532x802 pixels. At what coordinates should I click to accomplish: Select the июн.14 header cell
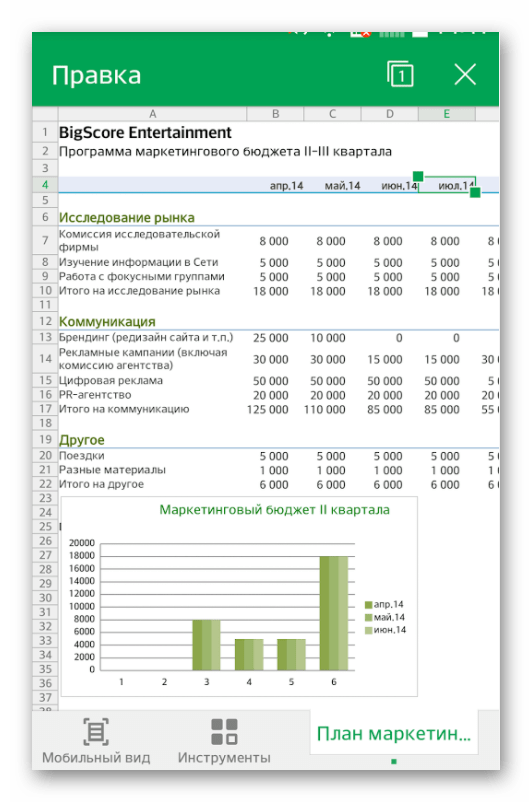[x=399, y=186]
